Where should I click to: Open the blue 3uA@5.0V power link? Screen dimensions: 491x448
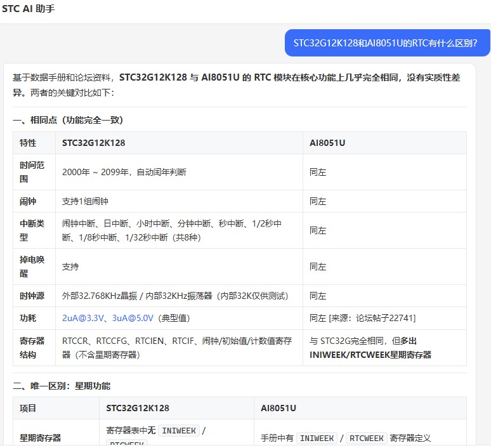tap(133, 318)
